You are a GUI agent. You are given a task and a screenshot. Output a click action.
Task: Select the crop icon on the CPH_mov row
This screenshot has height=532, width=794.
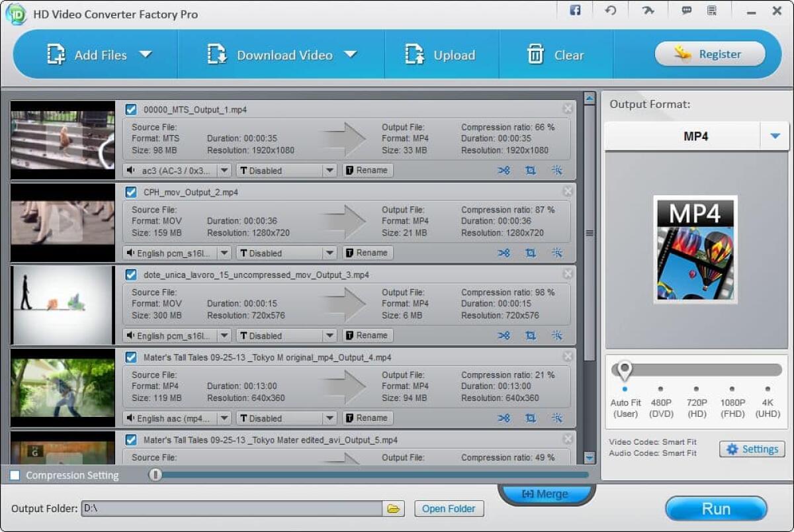[x=531, y=253]
